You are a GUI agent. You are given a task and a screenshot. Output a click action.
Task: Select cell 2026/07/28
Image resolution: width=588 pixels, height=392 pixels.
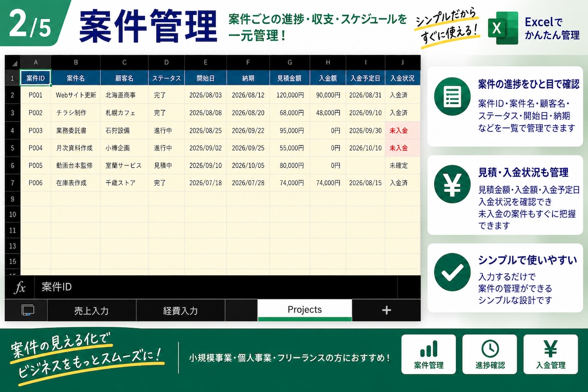(248, 183)
